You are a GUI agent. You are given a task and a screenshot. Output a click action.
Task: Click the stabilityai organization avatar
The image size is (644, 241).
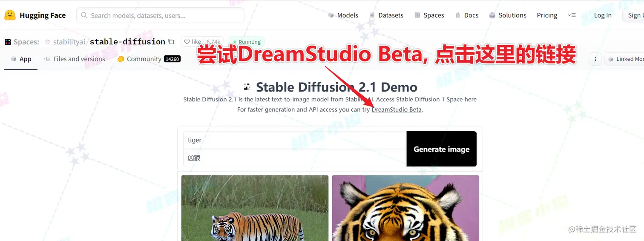point(47,42)
